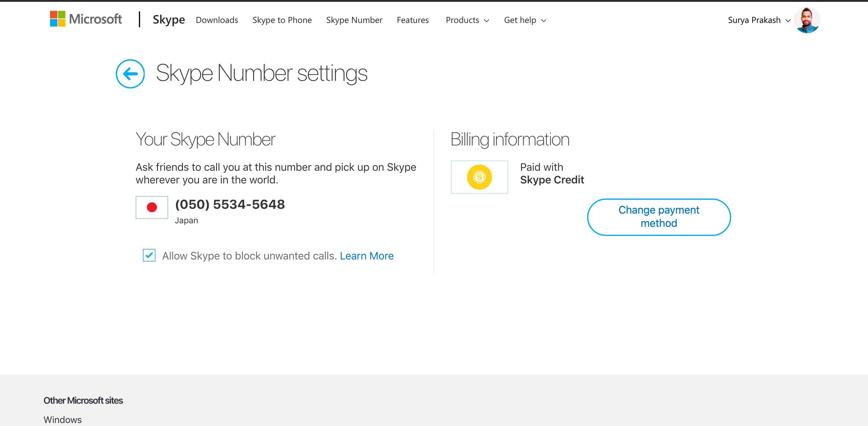Go to Downloads in navigation
The height and width of the screenshot is (426, 868).
pos(217,20)
